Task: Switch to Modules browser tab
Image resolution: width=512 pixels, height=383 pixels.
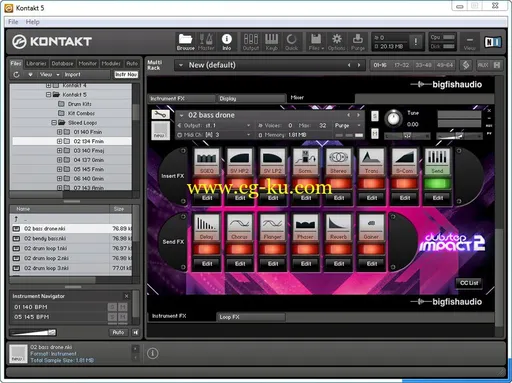Action: [x=111, y=63]
